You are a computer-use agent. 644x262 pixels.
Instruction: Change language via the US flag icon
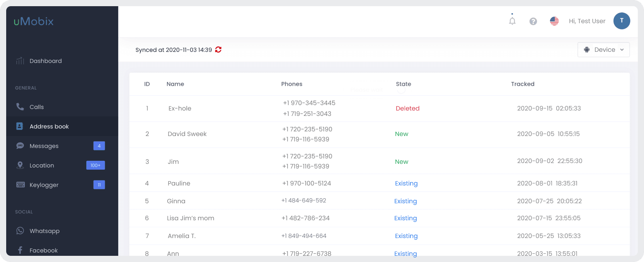554,21
